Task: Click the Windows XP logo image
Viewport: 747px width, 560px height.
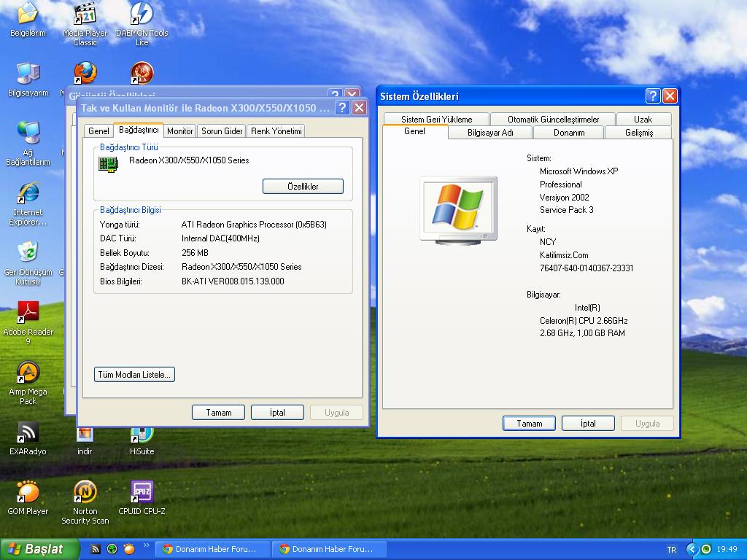Action: pos(458,211)
